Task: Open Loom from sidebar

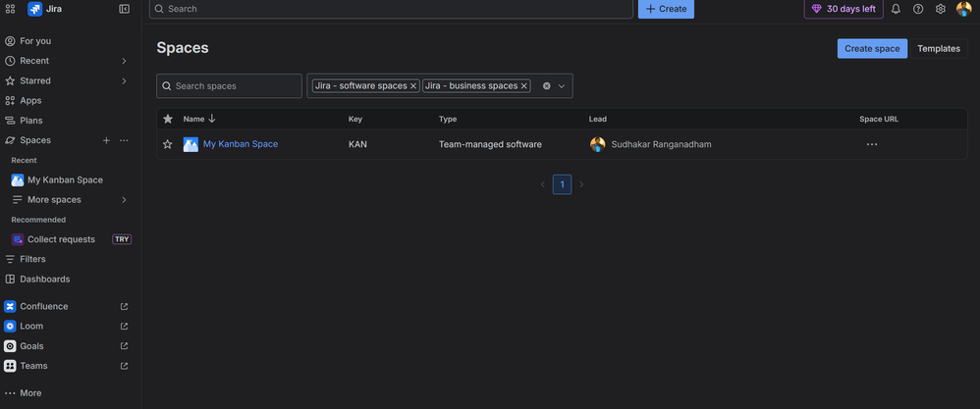Action: pos(31,326)
